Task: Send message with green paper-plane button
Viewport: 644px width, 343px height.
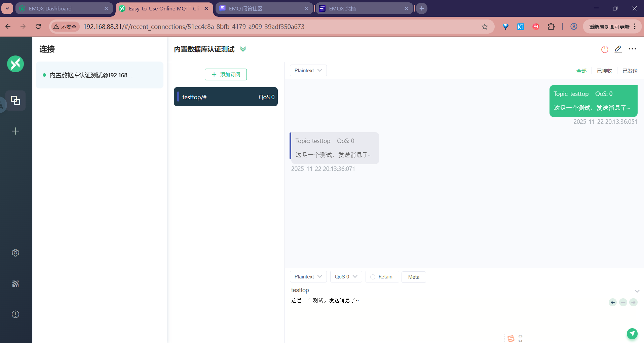Action: point(632,334)
